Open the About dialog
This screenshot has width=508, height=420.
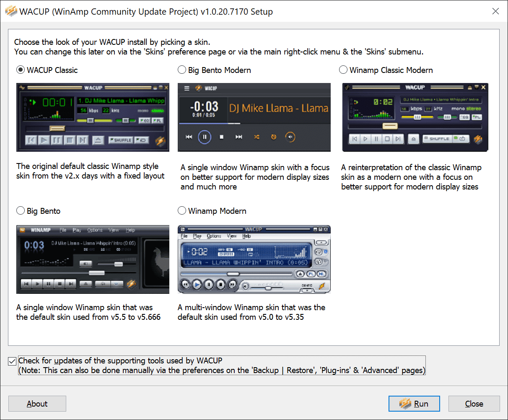click(x=37, y=404)
